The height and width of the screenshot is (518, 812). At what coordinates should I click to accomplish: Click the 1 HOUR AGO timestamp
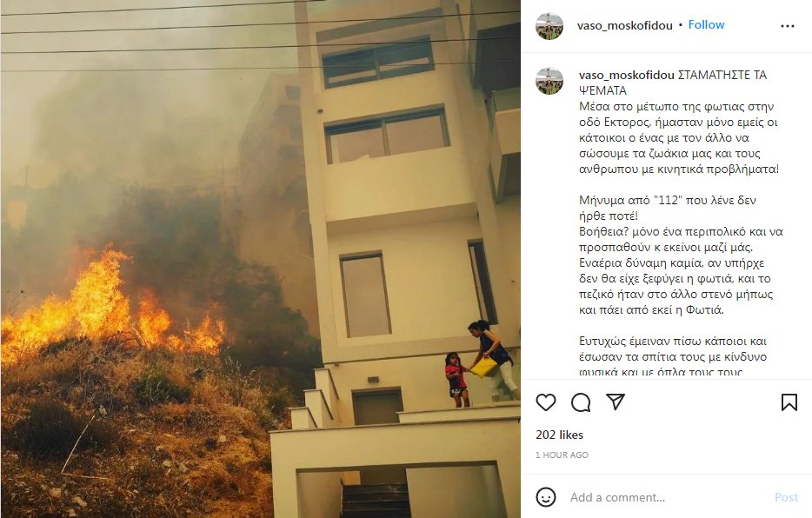tap(562, 455)
